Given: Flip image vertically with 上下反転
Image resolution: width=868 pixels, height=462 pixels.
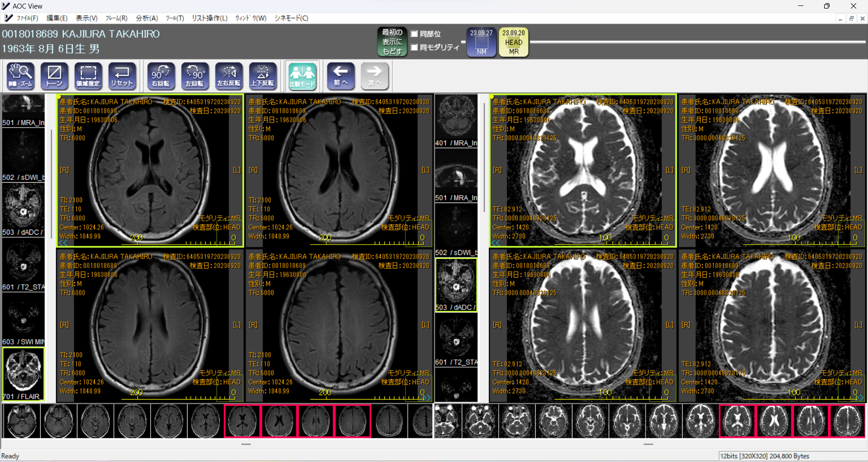Looking at the screenshot, I should [263, 75].
